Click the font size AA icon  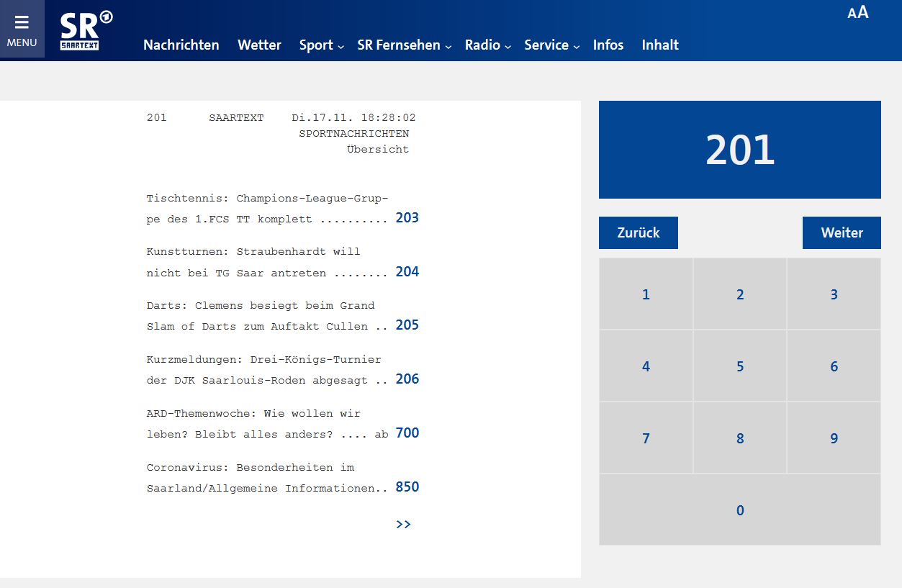857,12
